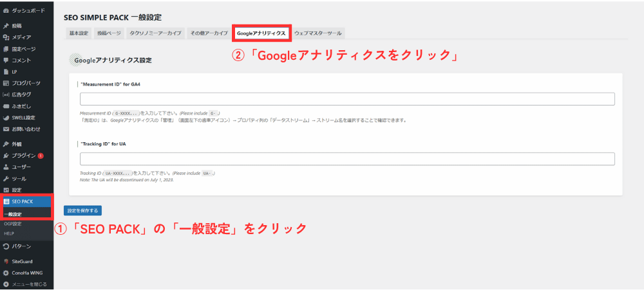644x292 pixels.
Task: Click the SEO PACK list icon
Action: (x=6, y=202)
